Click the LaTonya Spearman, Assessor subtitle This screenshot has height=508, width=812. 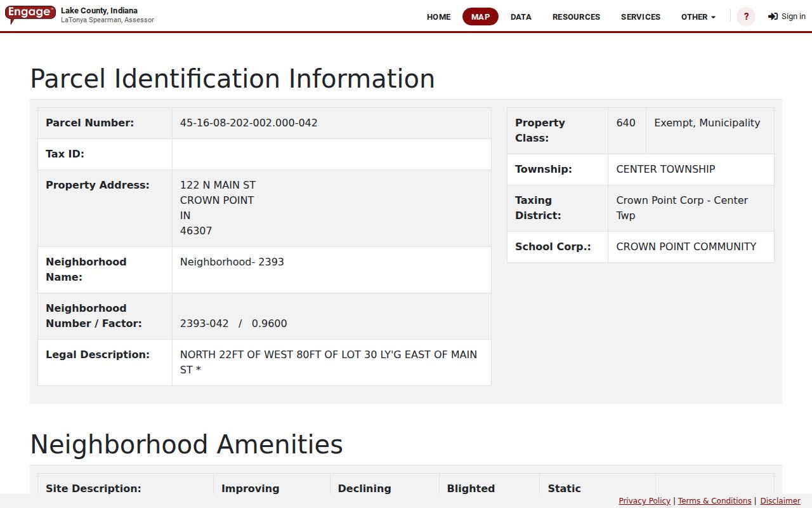tap(107, 20)
